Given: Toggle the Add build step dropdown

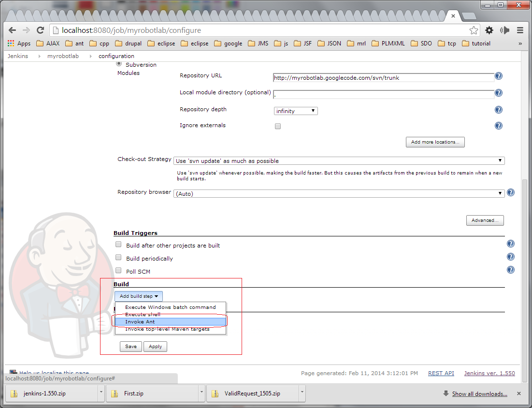Looking at the screenshot, I should coord(138,296).
